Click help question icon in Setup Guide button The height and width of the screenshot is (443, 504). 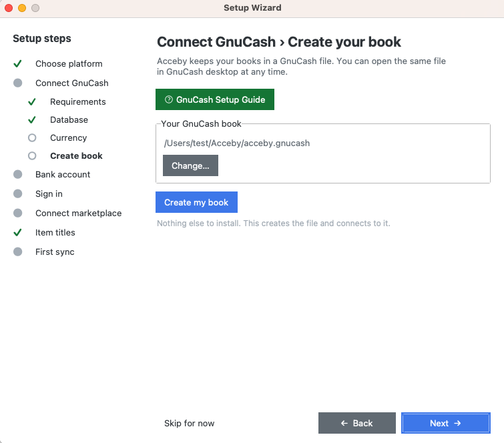pos(169,99)
